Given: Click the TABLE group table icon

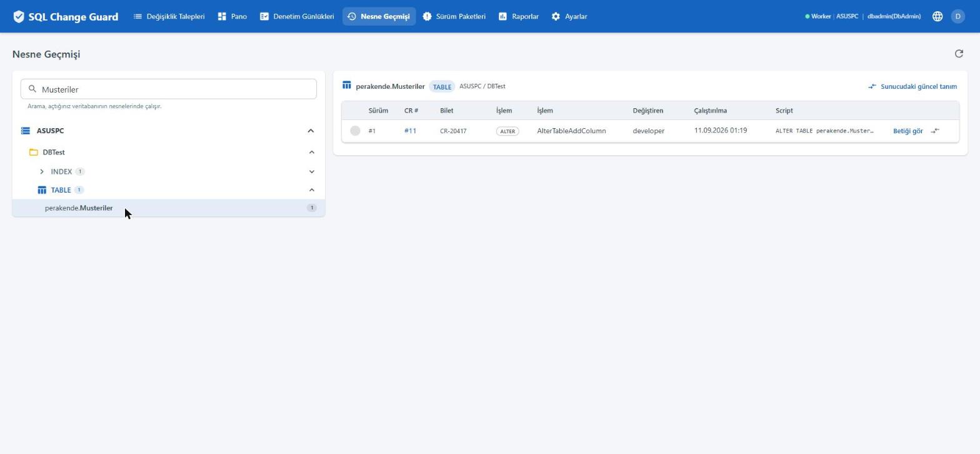Looking at the screenshot, I should click(42, 190).
